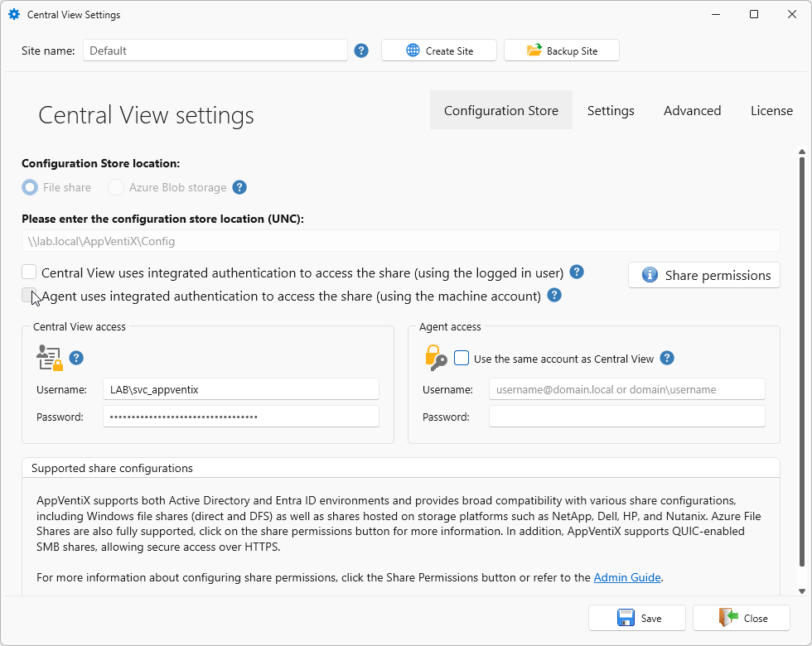Viewport: 812px width, 646px height.
Task: Click the 'Supported share configurations' heading
Action: point(112,468)
